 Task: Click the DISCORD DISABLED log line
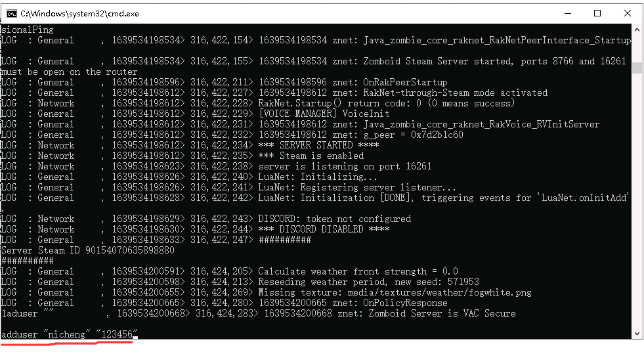[196, 229]
